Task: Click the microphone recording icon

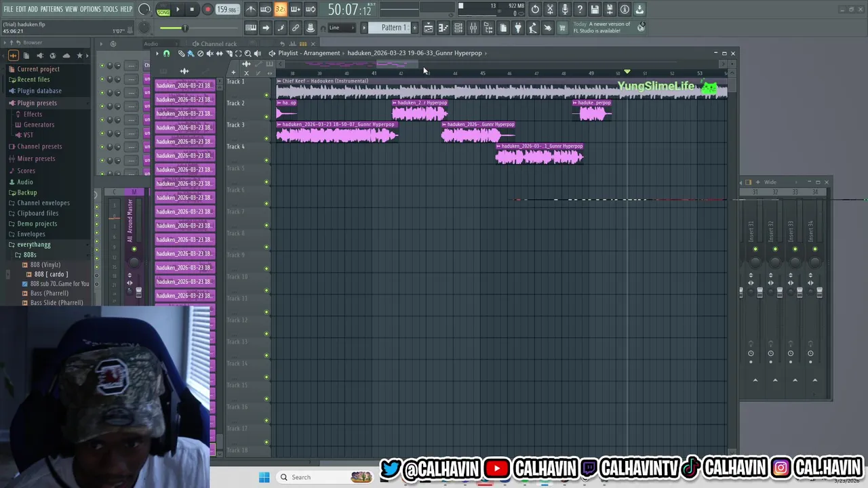Action: click(565, 9)
